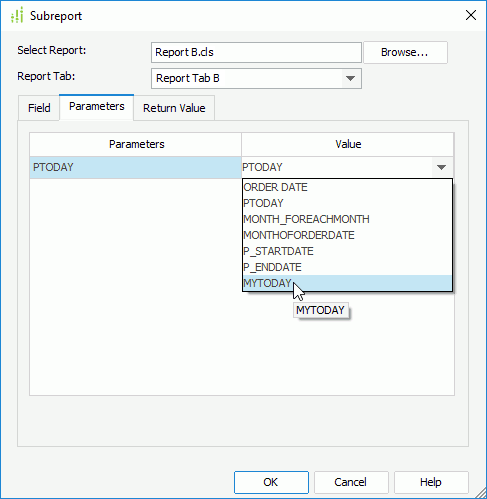Close the Subreport dialog

click(471, 15)
